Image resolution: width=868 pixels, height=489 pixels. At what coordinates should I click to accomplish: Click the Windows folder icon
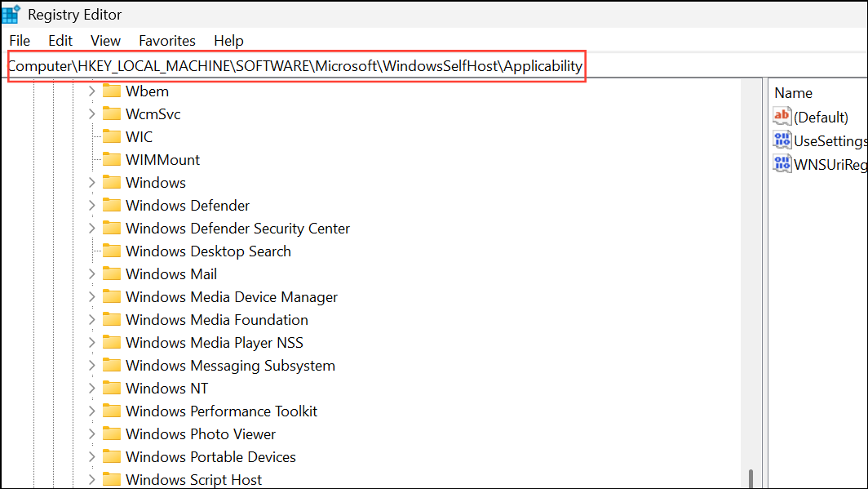[x=112, y=182]
